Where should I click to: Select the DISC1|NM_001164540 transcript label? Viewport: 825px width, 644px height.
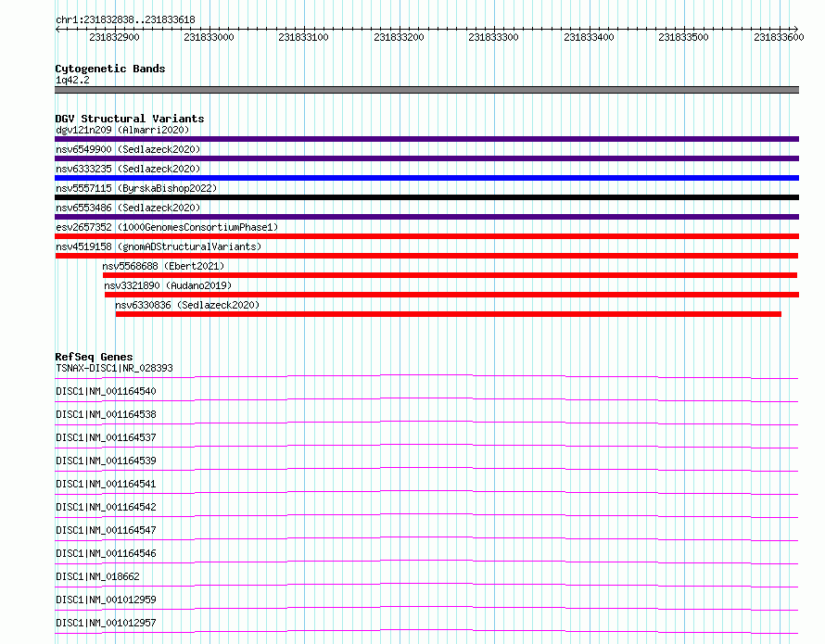pos(106,391)
